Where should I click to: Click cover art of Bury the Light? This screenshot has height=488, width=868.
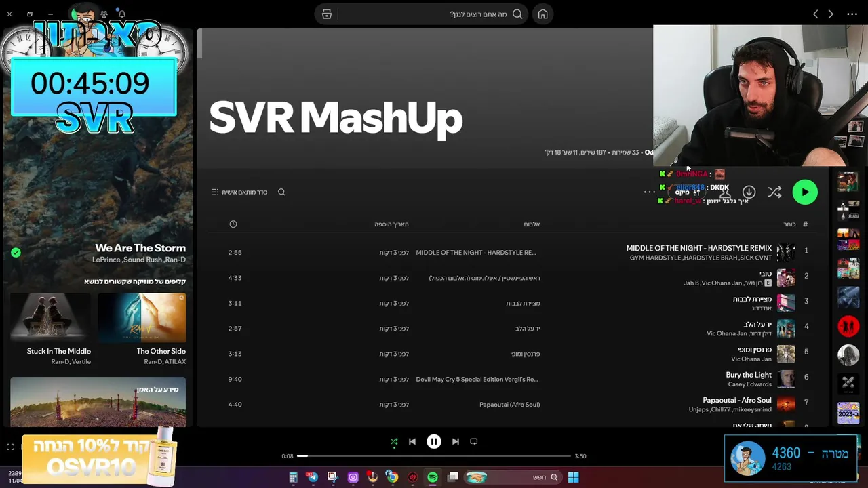pos(786,379)
